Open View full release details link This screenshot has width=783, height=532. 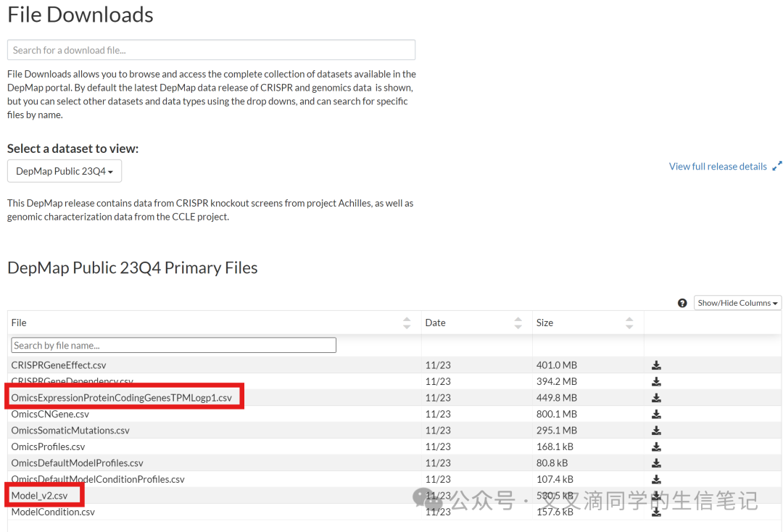pos(718,166)
